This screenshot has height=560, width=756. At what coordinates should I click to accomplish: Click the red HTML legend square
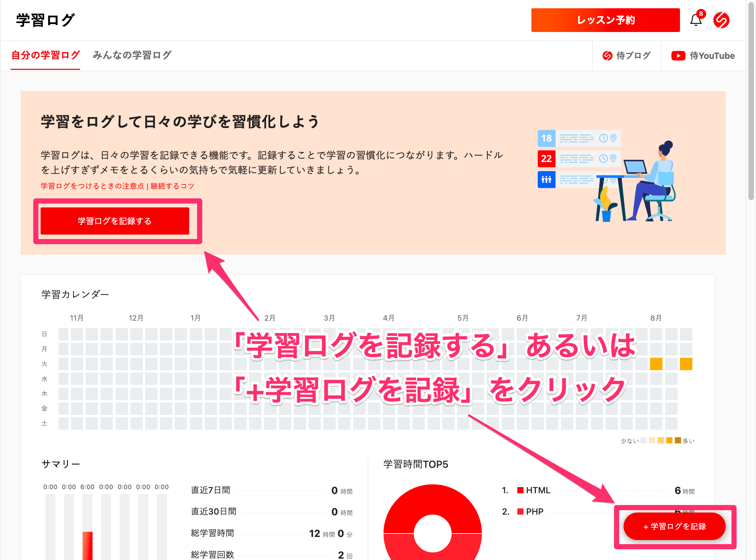520,490
